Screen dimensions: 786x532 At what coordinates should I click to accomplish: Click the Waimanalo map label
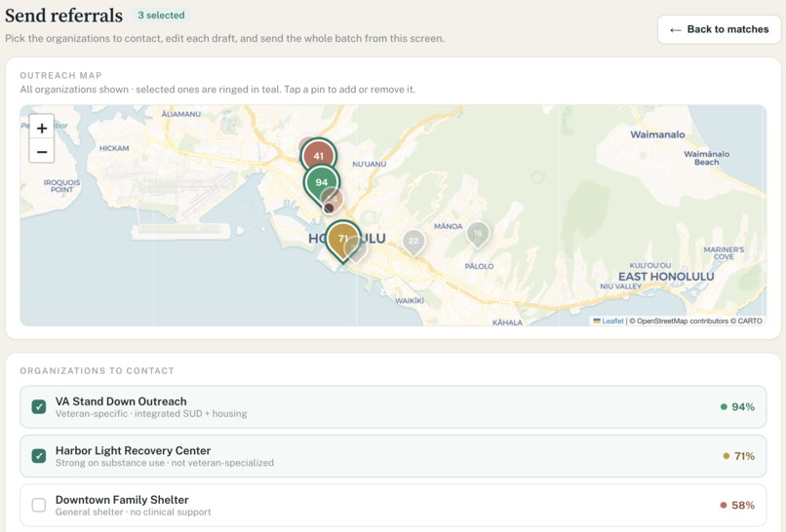coord(657,134)
